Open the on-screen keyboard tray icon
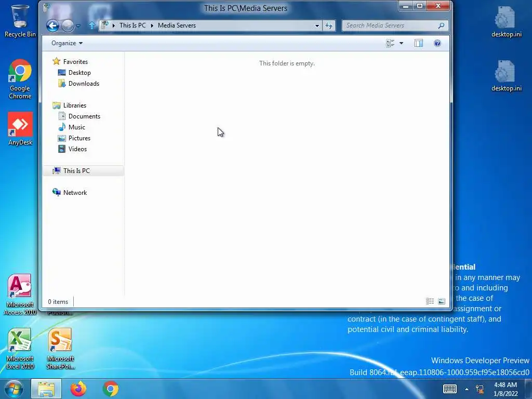This screenshot has height=399, width=532. point(450,389)
